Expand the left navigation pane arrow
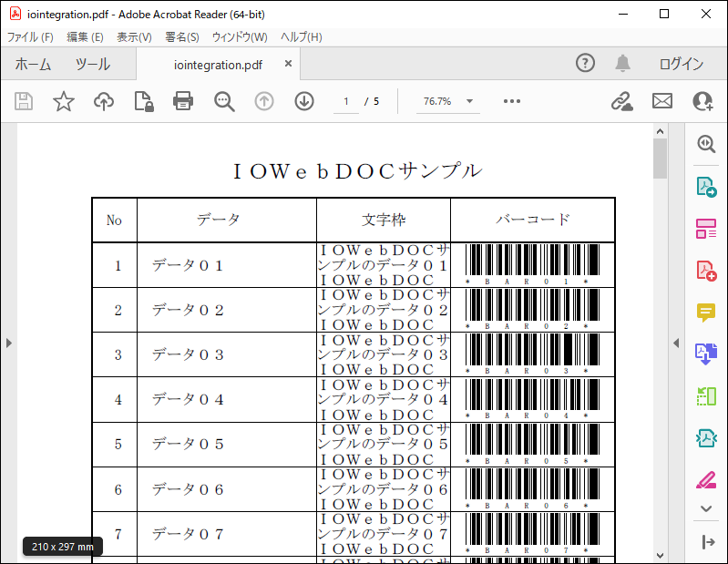The height and width of the screenshot is (564, 728). coord(9,343)
